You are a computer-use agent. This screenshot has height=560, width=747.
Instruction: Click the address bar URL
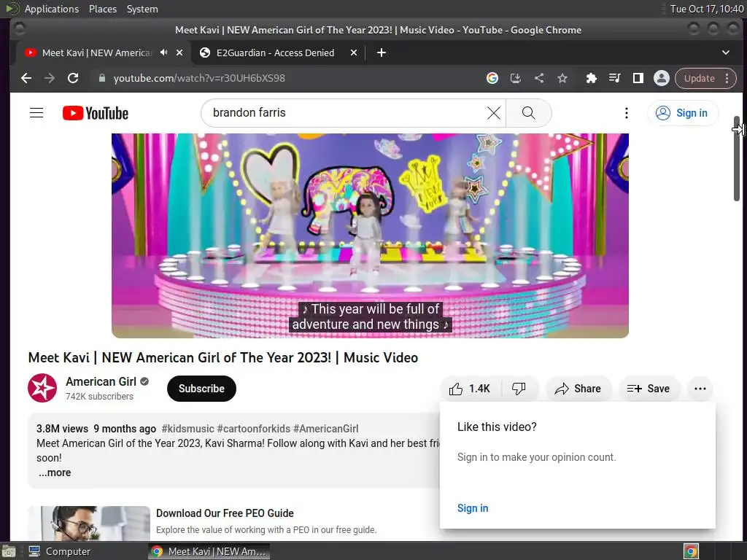(199, 78)
